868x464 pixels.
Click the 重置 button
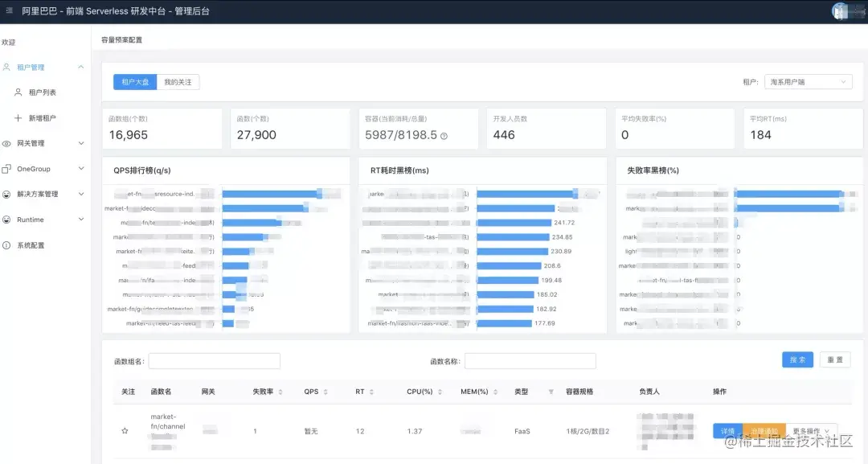pyautogui.click(x=835, y=360)
